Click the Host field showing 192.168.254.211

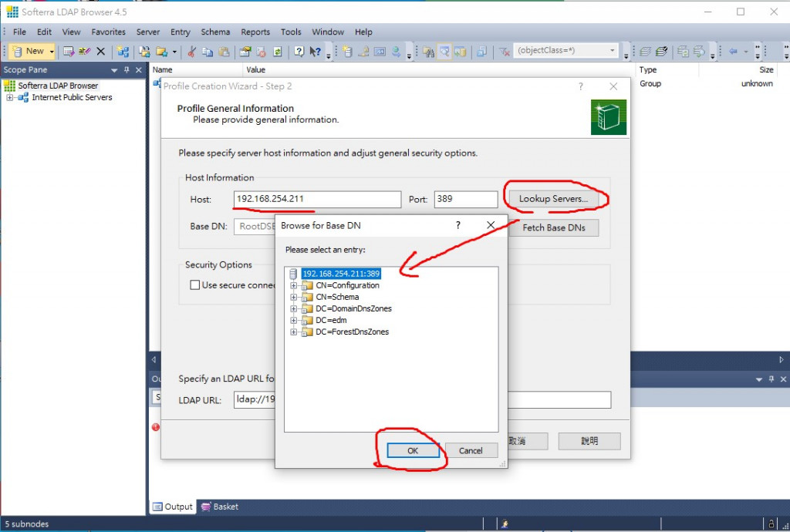317,200
